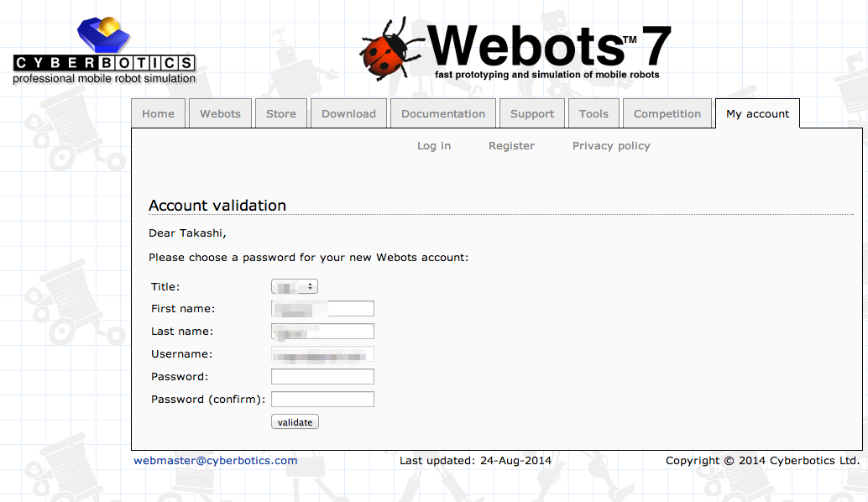Viewport: 868px width, 502px height.
Task: Email webmaster@cyberbotics.com link
Action: [x=216, y=461]
